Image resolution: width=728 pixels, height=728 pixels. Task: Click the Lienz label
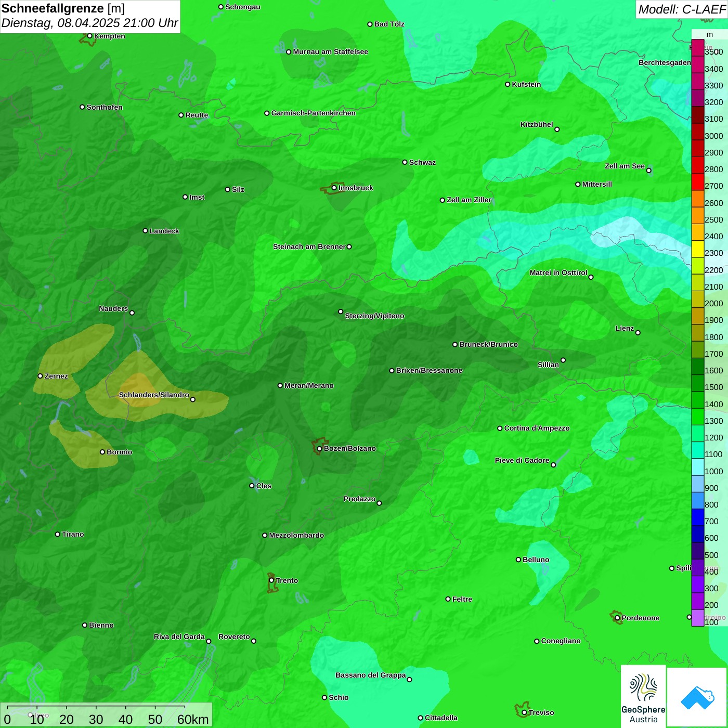625,328
